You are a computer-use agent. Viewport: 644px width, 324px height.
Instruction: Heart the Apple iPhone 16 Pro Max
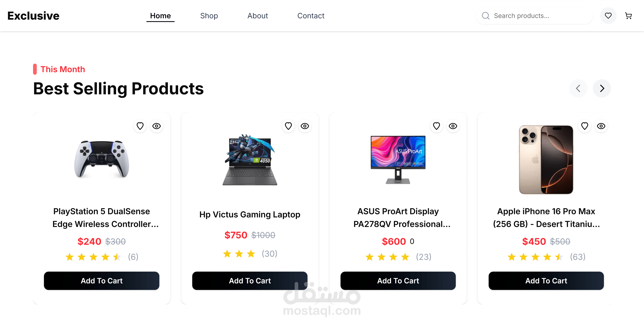584,126
